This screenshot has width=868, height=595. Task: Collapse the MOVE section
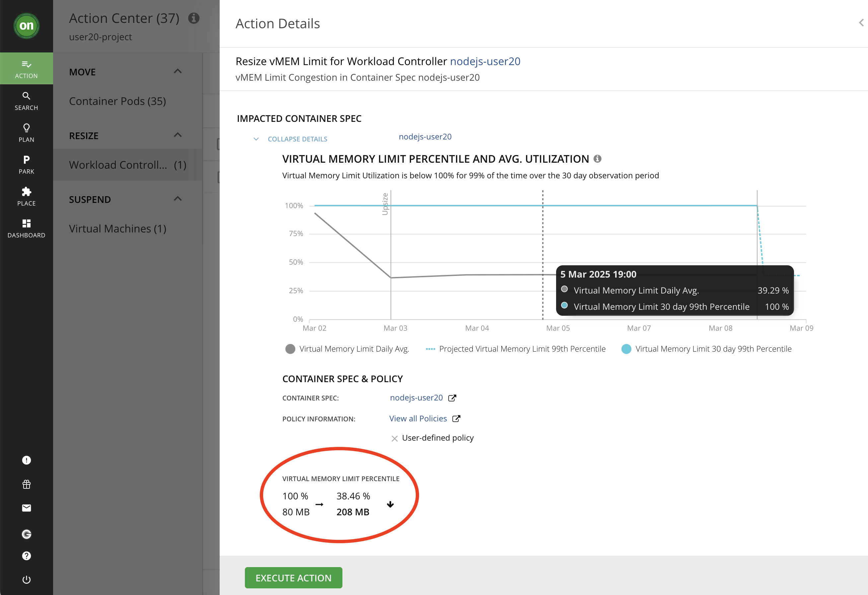pyautogui.click(x=178, y=71)
